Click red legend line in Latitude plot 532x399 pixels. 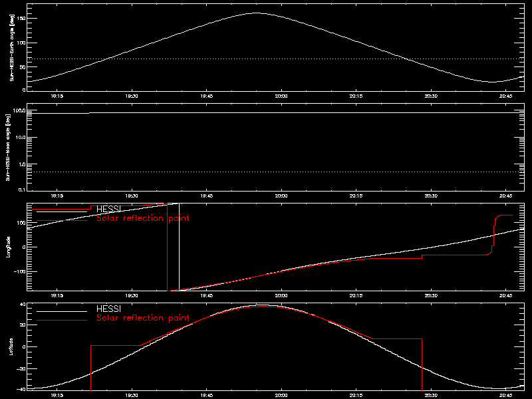(62, 321)
